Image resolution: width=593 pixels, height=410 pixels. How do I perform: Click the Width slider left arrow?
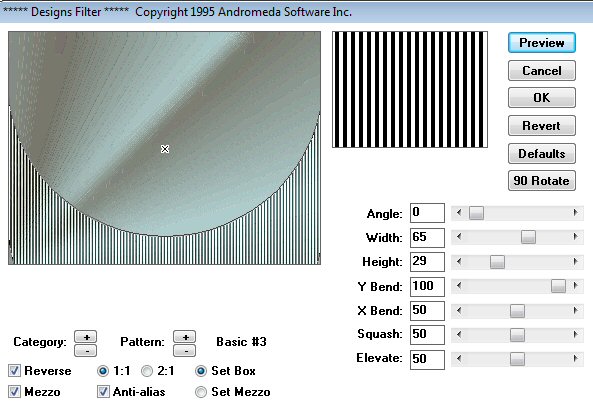click(x=459, y=237)
